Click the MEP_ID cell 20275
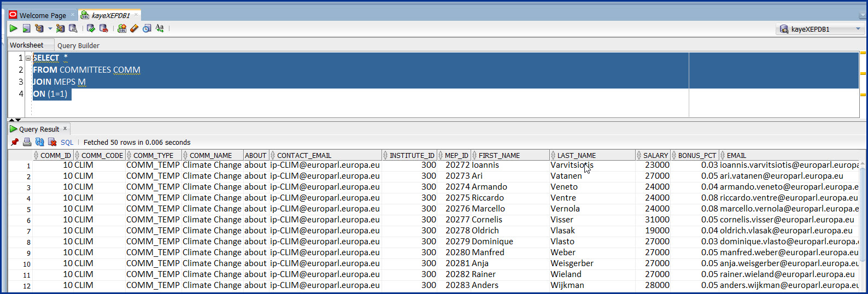This screenshot has width=868, height=294. tap(454, 198)
